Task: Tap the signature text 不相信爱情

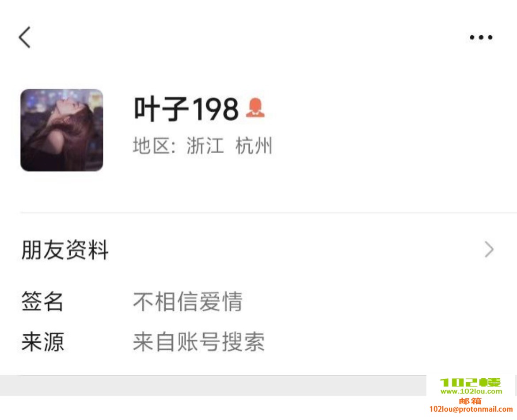Action: pos(188,301)
